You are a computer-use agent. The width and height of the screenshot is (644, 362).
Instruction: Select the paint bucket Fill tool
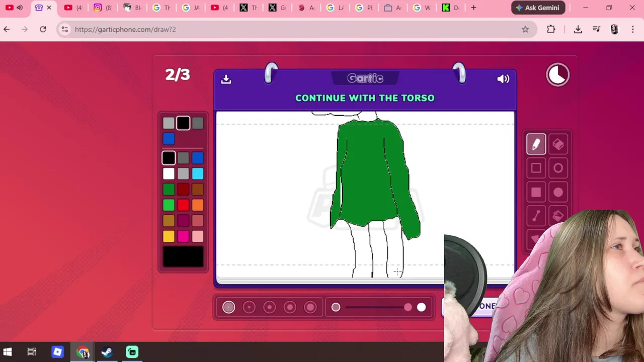558,216
